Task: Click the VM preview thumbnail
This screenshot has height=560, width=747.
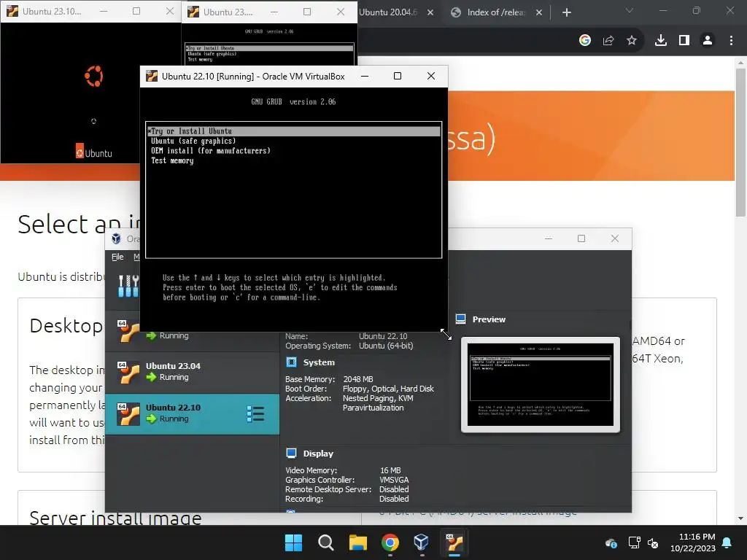Action: point(541,384)
